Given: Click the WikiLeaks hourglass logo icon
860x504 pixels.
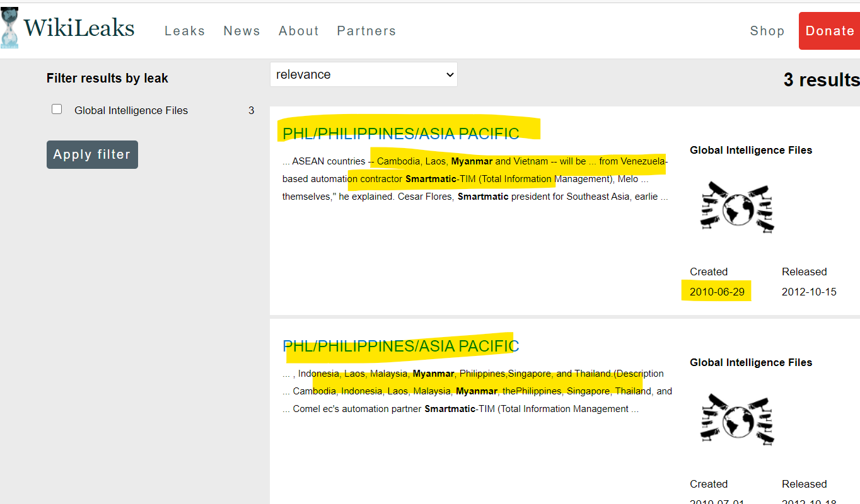Looking at the screenshot, I should click(x=9, y=28).
